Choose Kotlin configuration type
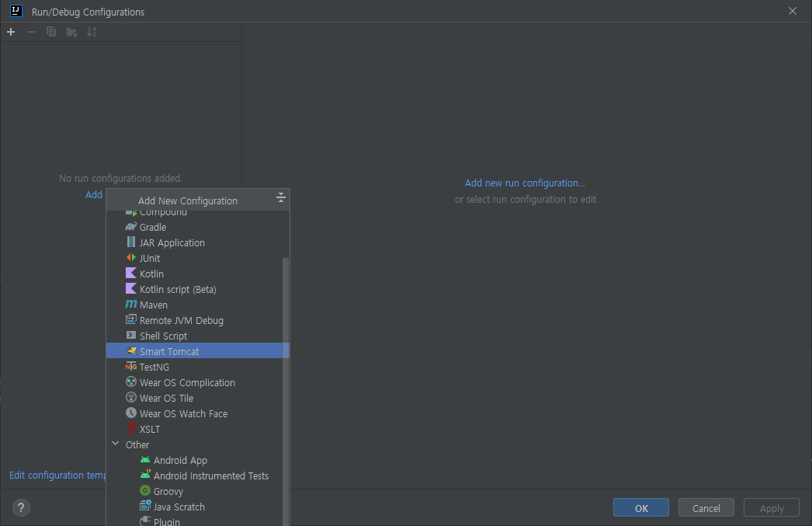This screenshot has height=526, width=812. point(196,273)
